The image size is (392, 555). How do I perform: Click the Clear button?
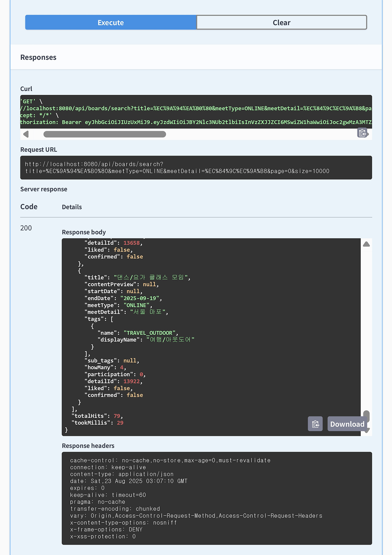pos(281,22)
